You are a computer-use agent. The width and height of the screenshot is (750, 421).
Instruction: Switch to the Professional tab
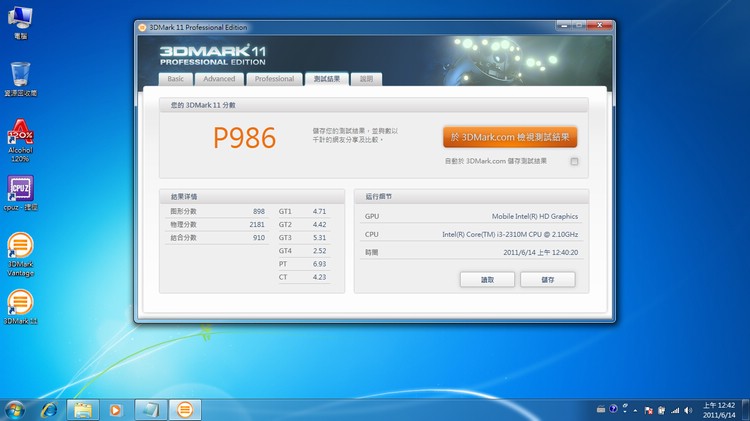(274, 79)
